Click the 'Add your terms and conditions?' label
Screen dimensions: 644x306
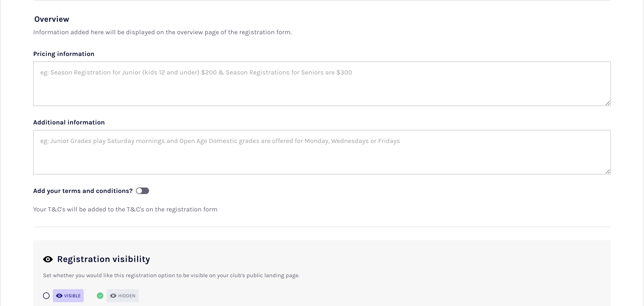tap(83, 191)
